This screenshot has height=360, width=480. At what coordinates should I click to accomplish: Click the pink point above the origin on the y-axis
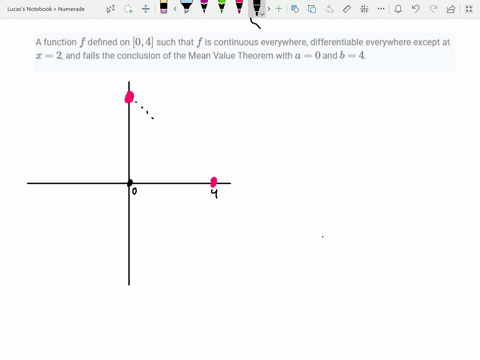tap(129, 97)
